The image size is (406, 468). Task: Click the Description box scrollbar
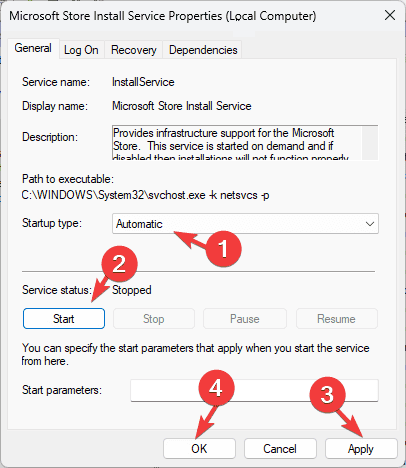coord(370,143)
